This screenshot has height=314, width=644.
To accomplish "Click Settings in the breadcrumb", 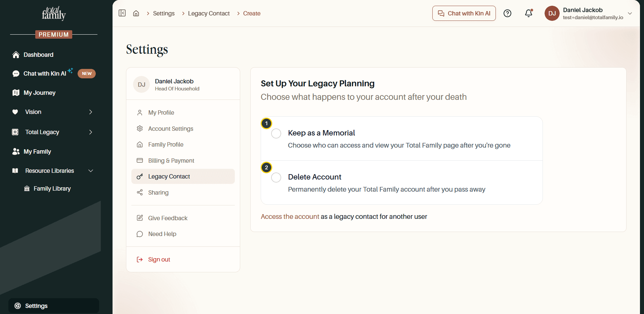I will (164, 13).
